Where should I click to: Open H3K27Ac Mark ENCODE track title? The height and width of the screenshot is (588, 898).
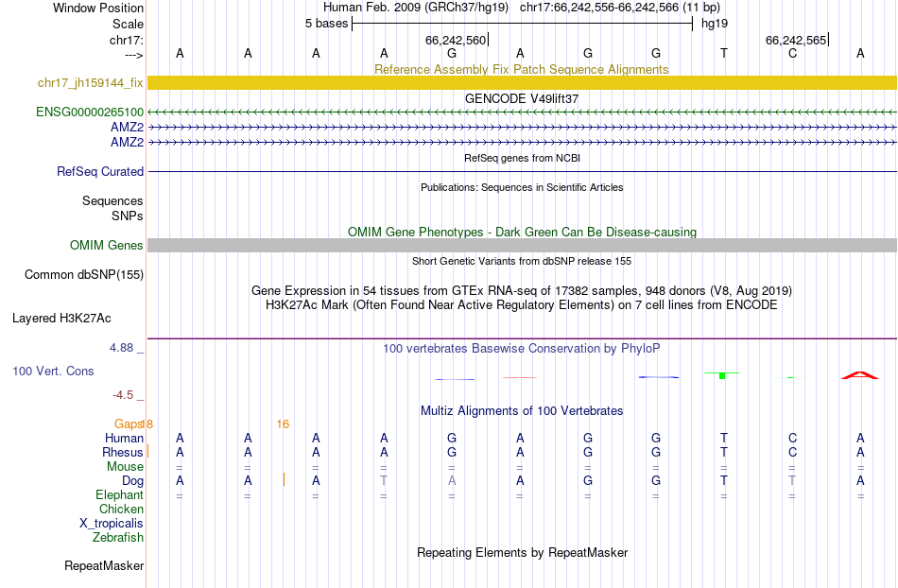[521, 304]
